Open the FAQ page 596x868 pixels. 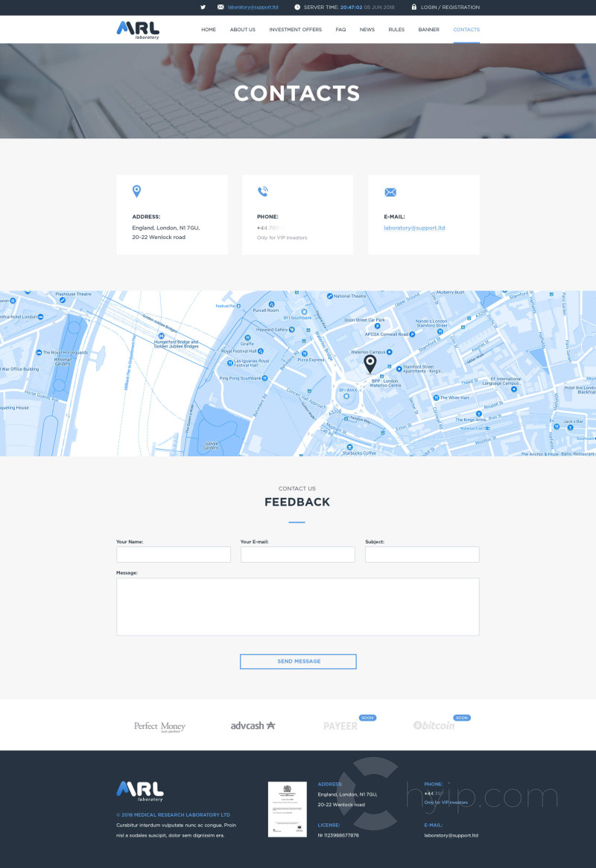(340, 30)
